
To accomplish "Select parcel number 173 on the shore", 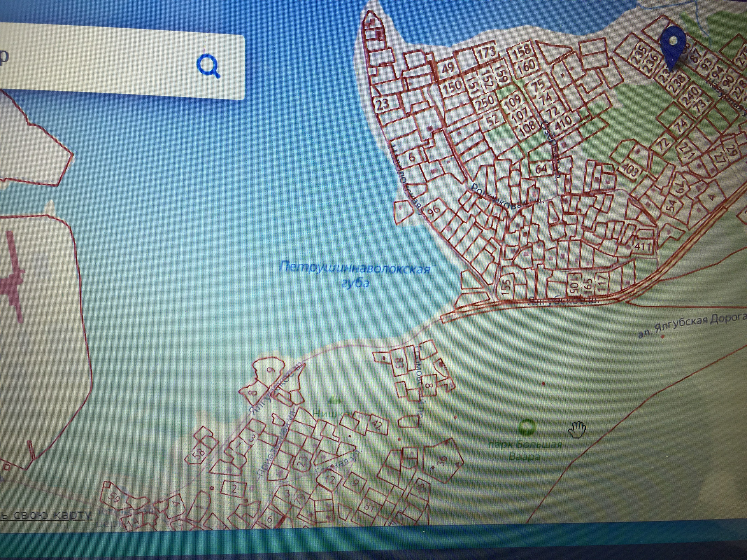I will [x=486, y=53].
